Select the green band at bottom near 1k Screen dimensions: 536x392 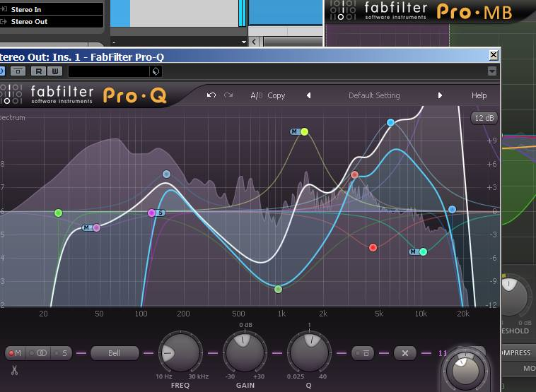(x=279, y=289)
